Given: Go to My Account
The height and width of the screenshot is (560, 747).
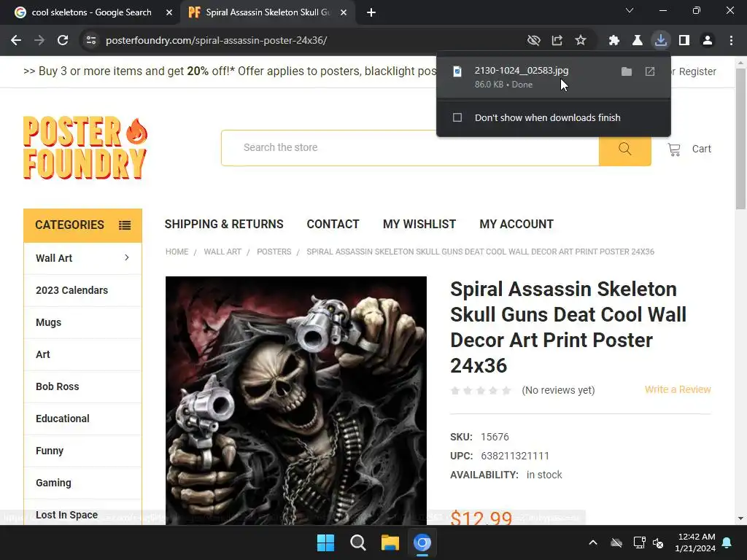Looking at the screenshot, I should (516, 225).
